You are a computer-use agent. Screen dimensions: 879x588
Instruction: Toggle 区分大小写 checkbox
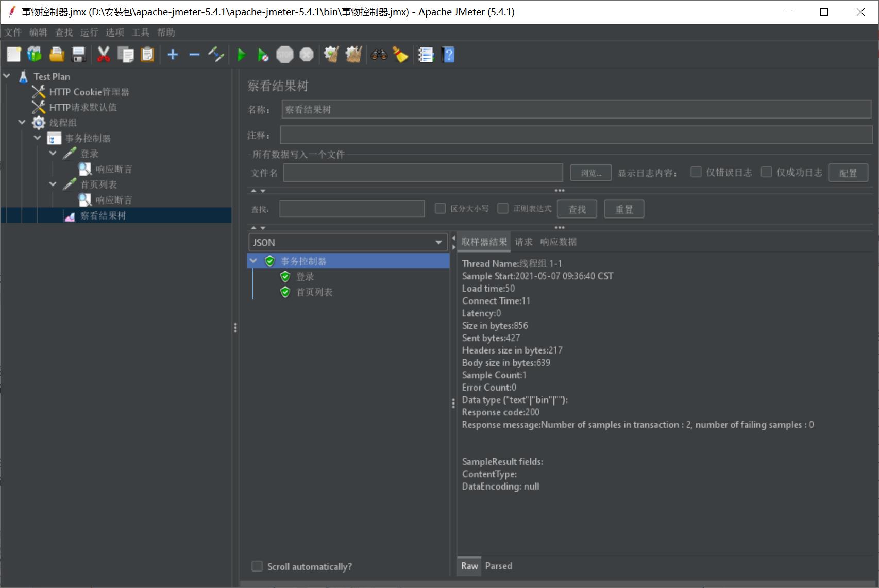pos(440,208)
